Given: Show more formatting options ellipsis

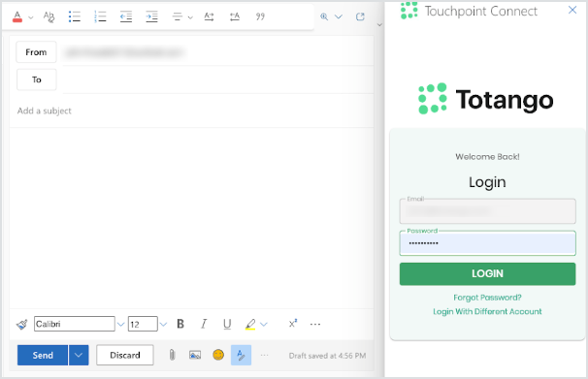Looking at the screenshot, I should tap(315, 325).
